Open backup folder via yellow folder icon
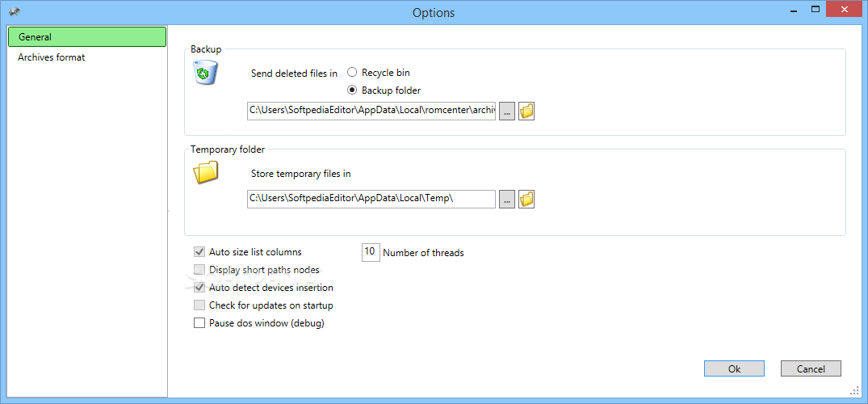Image resolution: width=868 pixels, height=404 pixels. tap(526, 112)
